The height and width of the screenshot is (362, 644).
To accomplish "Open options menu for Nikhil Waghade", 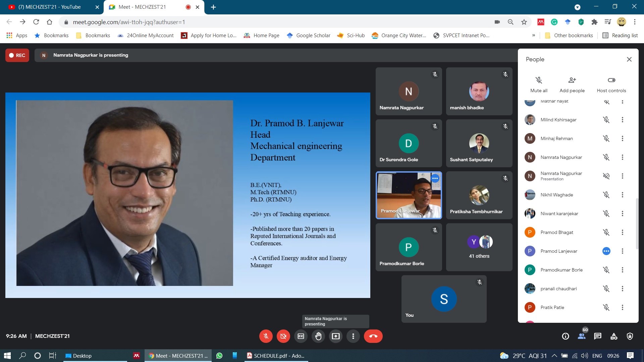I will [623, 195].
